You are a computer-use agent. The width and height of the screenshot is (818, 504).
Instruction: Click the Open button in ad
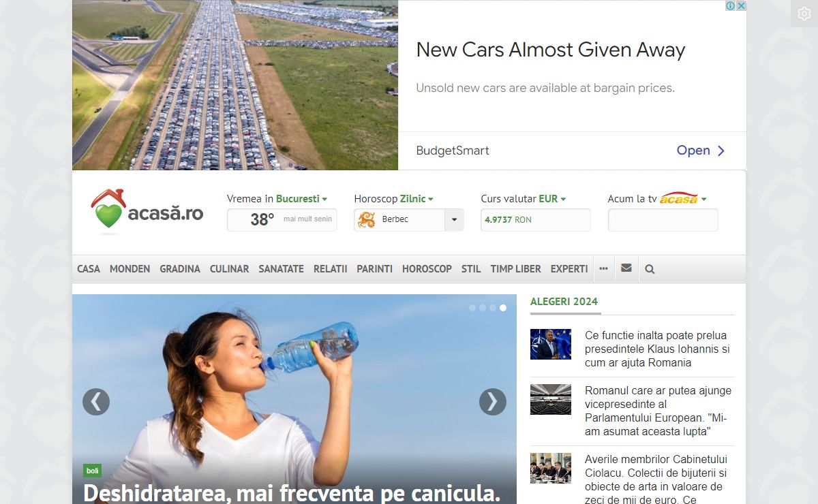coord(701,151)
